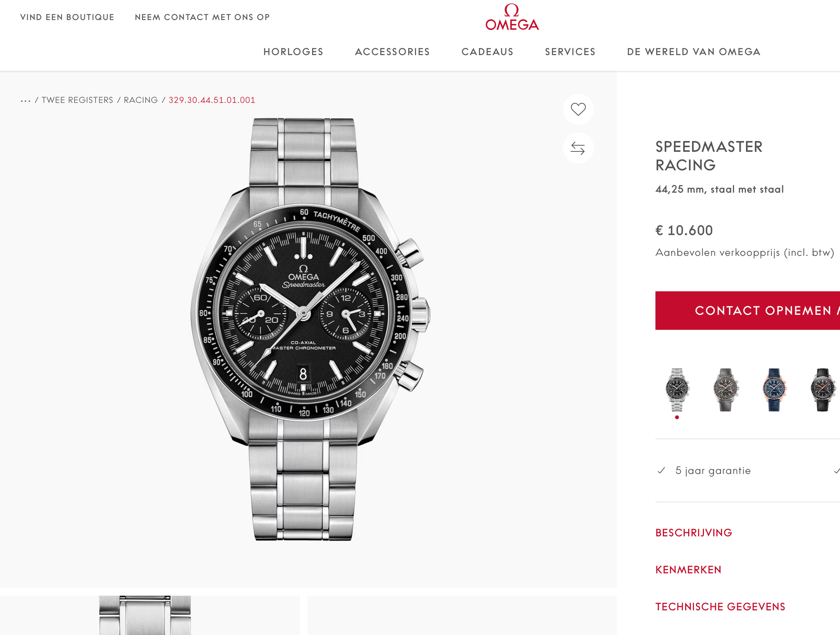Expand the Beschrijving section
Image resolution: width=840 pixels, height=635 pixels.
pos(694,533)
